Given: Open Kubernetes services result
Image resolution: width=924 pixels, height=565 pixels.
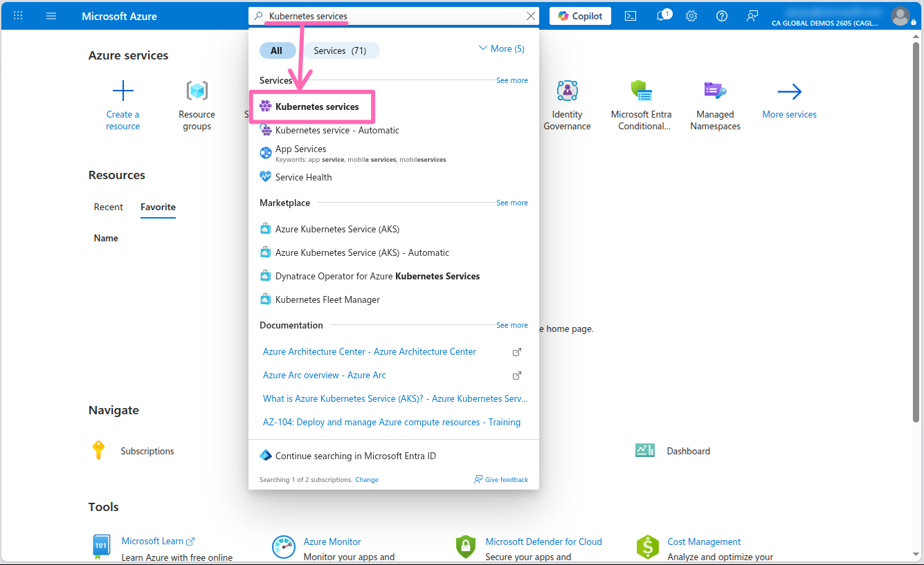Looking at the screenshot, I should pyautogui.click(x=316, y=106).
